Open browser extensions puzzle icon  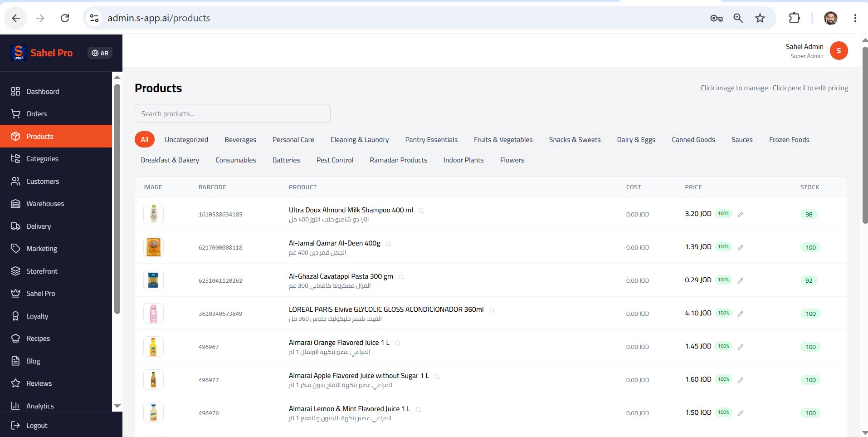(x=795, y=18)
